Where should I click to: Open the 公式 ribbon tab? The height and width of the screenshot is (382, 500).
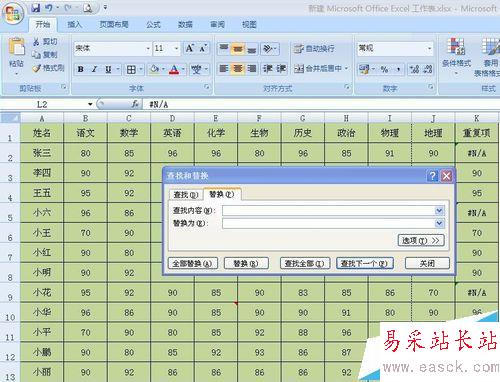(153, 24)
